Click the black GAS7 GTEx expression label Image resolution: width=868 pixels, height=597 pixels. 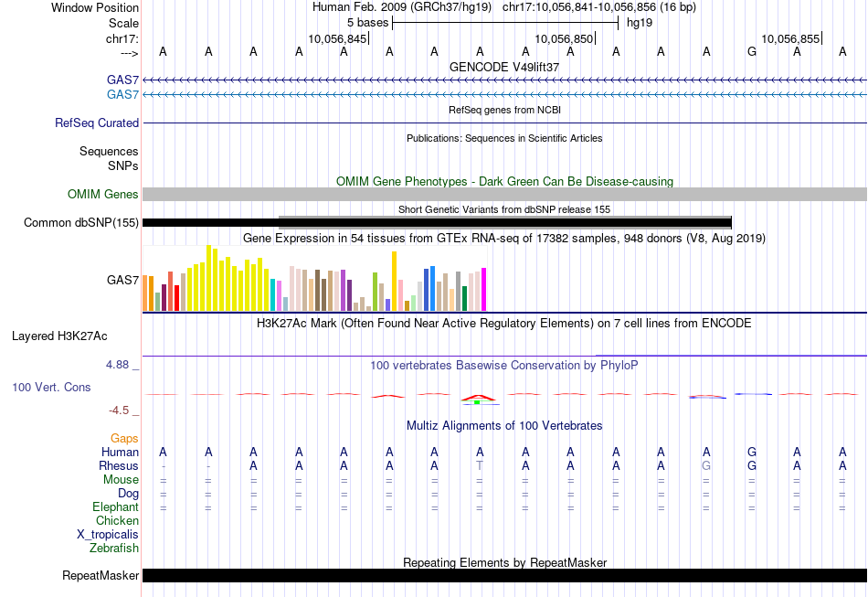[123, 280]
